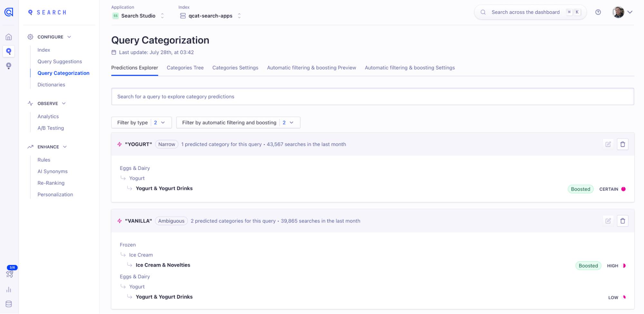This screenshot has width=644, height=314.
Task: Open the help question mark icon
Action: (x=598, y=12)
